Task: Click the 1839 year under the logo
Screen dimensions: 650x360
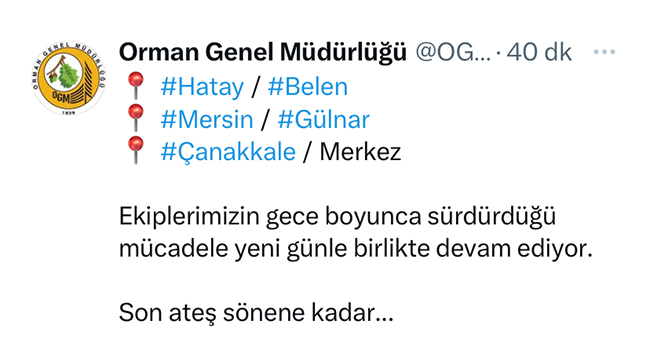Action: [68, 112]
